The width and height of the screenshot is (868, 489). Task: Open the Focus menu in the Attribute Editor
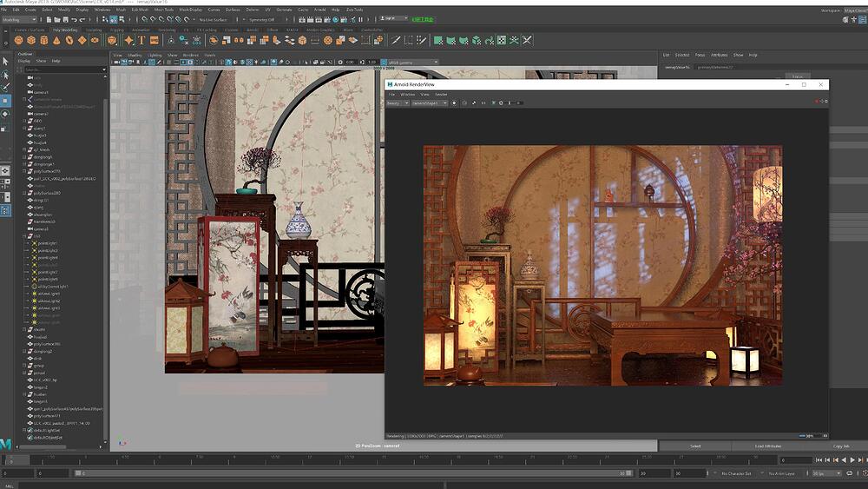700,55
